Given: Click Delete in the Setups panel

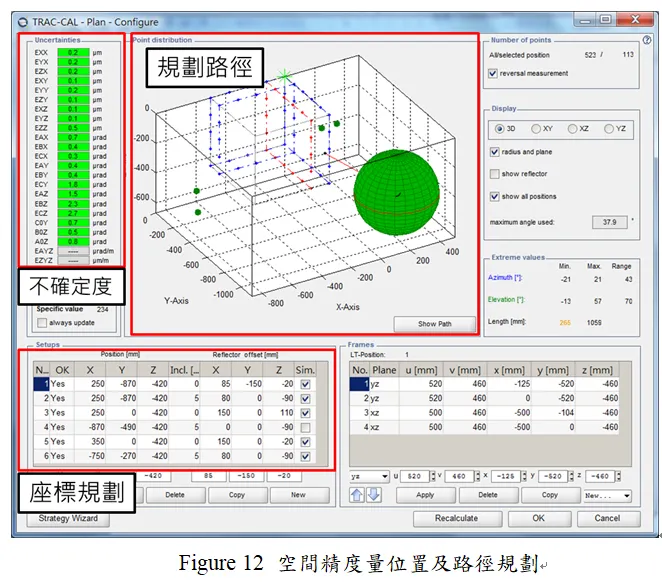Looking at the screenshot, I should tap(175, 495).
